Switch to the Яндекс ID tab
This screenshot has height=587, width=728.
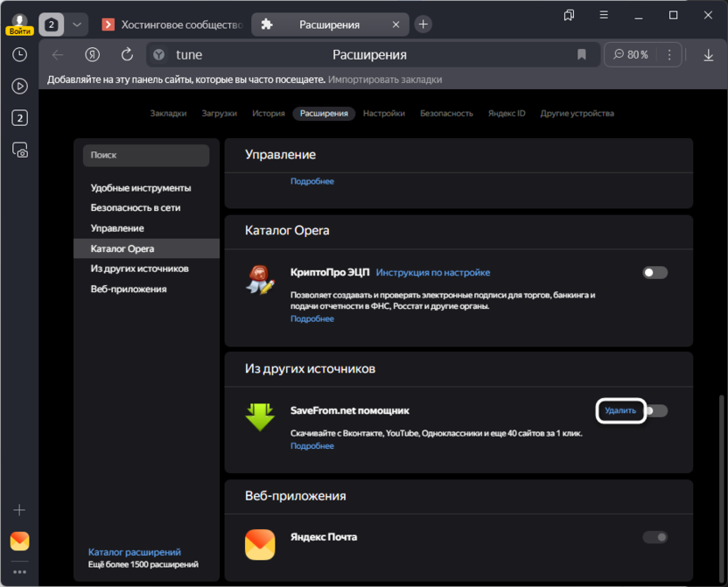[507, 113]
